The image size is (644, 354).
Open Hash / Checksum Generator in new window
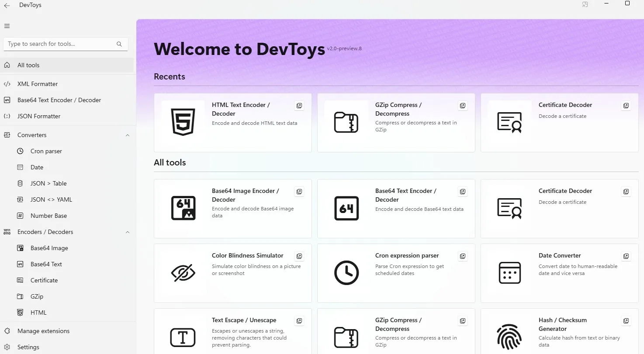(626, 321)
